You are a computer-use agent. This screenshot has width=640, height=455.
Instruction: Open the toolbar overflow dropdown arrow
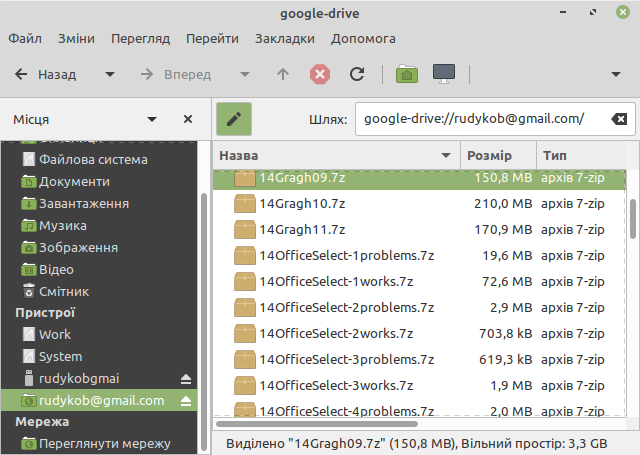618,74
